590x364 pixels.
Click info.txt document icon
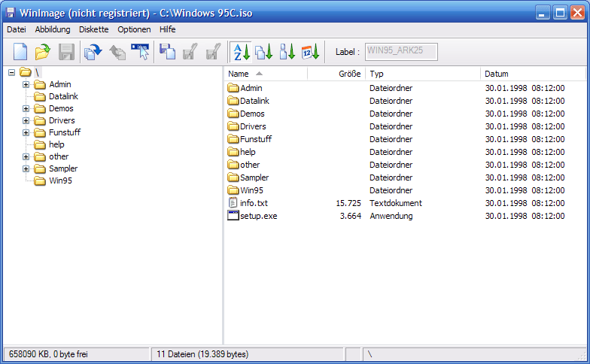[233, 203]
